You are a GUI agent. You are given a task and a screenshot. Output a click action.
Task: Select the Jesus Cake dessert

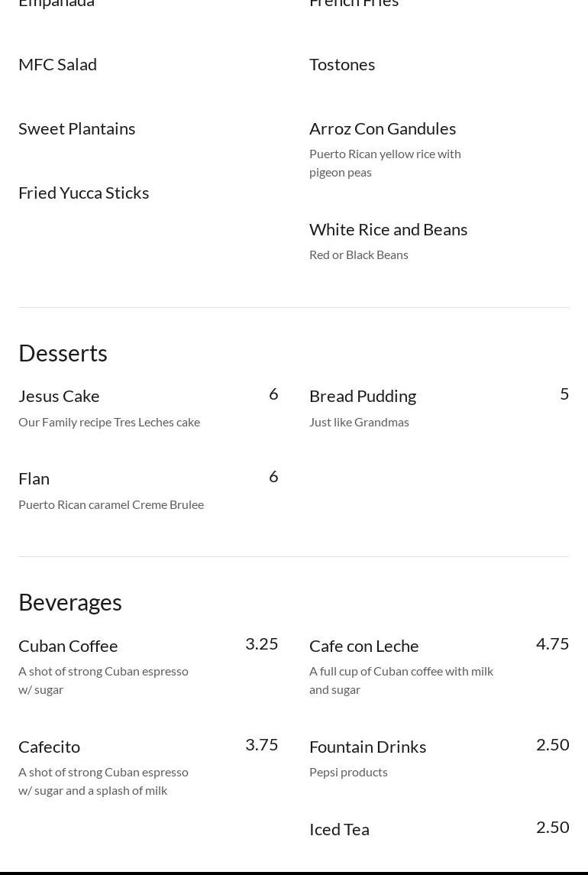tap(59, 396)
